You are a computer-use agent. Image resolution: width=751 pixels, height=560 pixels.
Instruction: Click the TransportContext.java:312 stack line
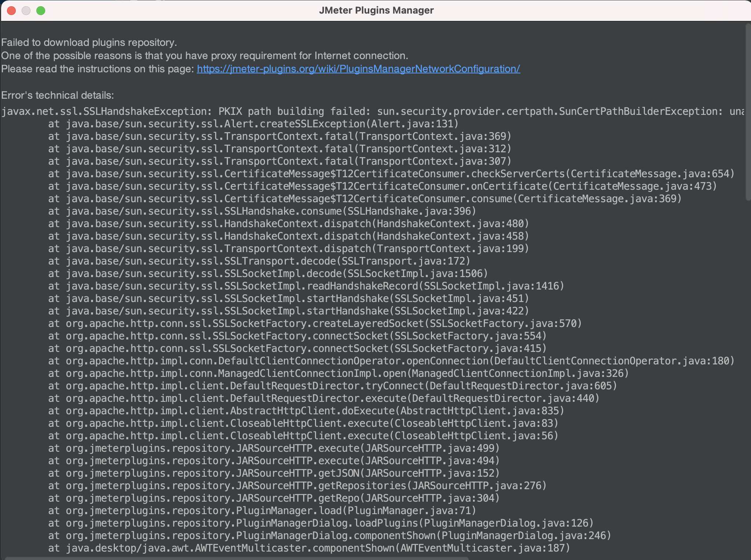point(280,149)
